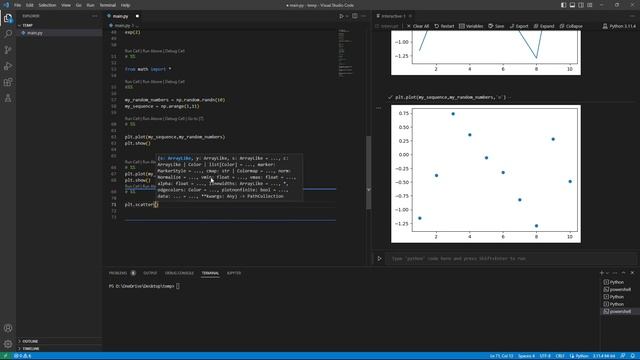The height and width of the screenshot is (360, 640).
Task: Toggle the Primary Side Bar layout icon
Action: click(x=563, y=5)
